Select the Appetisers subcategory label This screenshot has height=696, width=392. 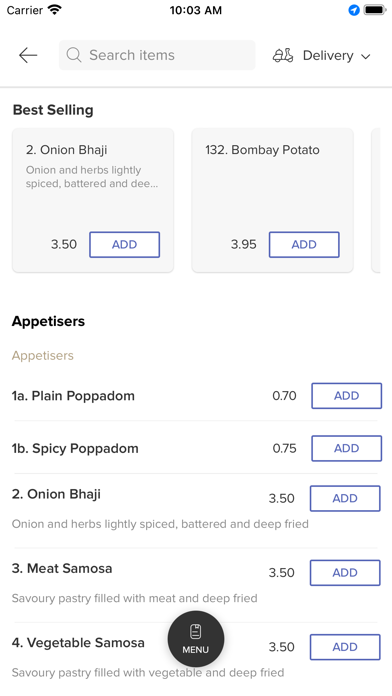[x=43, y=356]
